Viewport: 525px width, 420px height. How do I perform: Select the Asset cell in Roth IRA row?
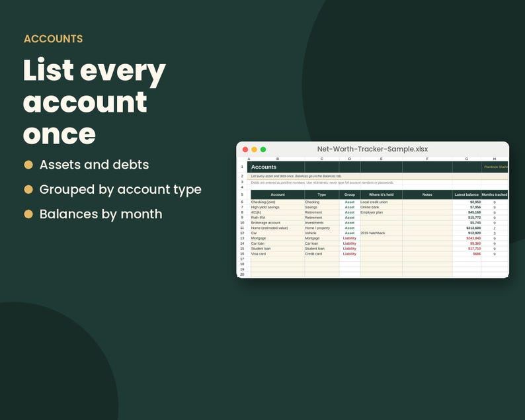click(350, 218)
